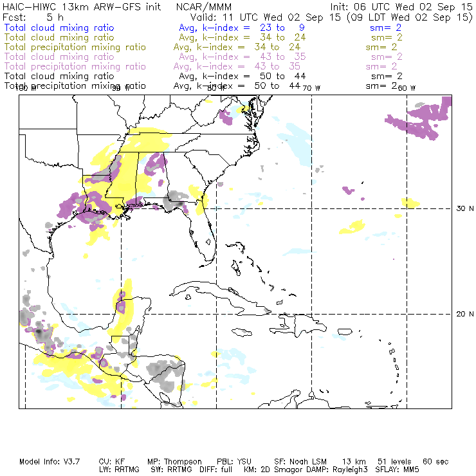
Task: Click the blue 'sm= 2' value
Action: (385, 28)
